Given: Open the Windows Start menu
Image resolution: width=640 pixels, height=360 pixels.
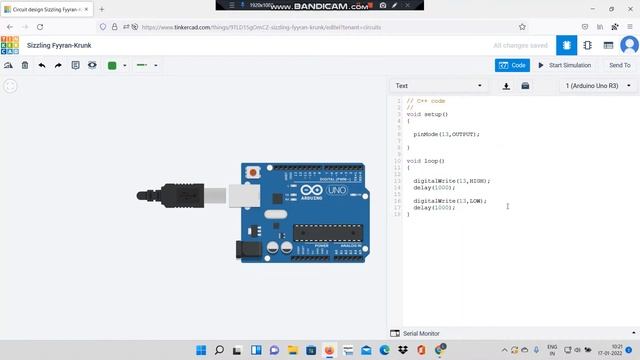Looking at the screenshot, I should (x=201, y=350).
